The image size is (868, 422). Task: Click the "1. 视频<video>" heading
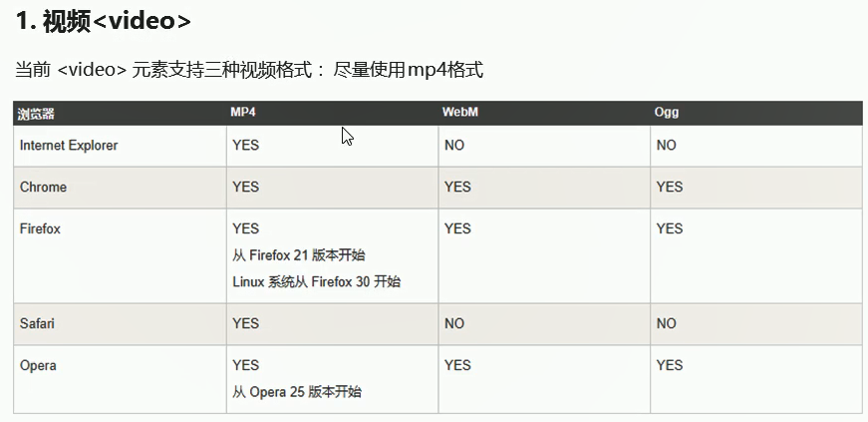pos(103,20)
